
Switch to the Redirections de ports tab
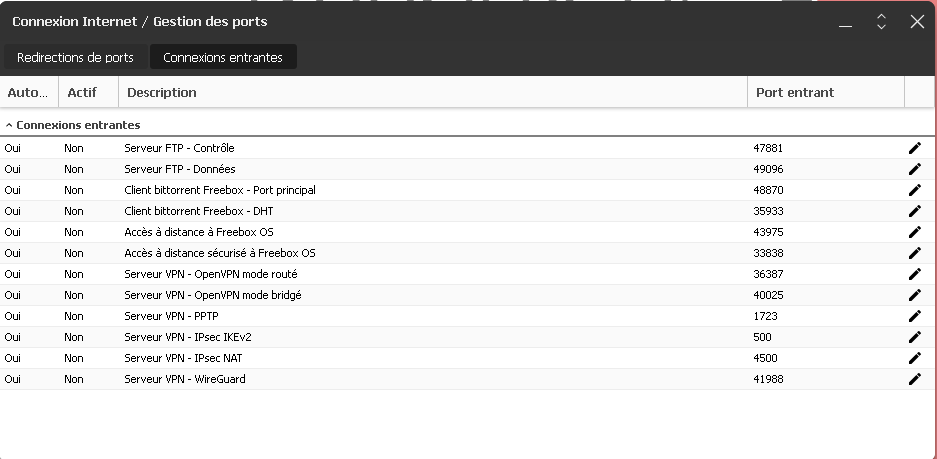tap(75, 58)
